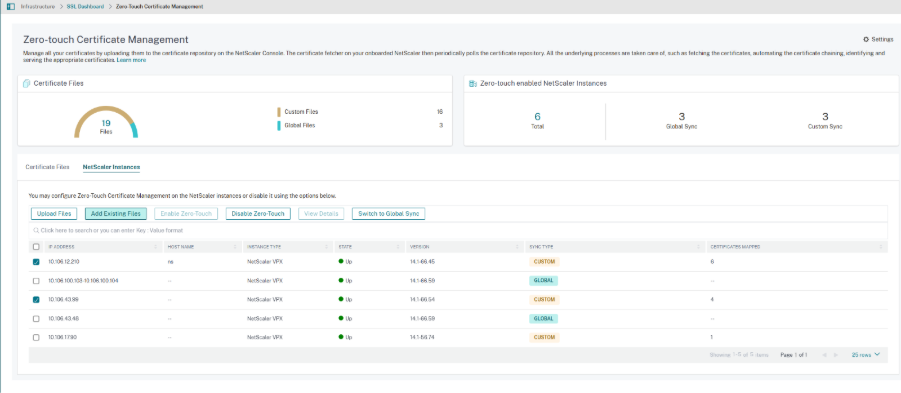Click the CUSTOM badge for 10.106.12.210
The image size is (901, 393).
544,261
